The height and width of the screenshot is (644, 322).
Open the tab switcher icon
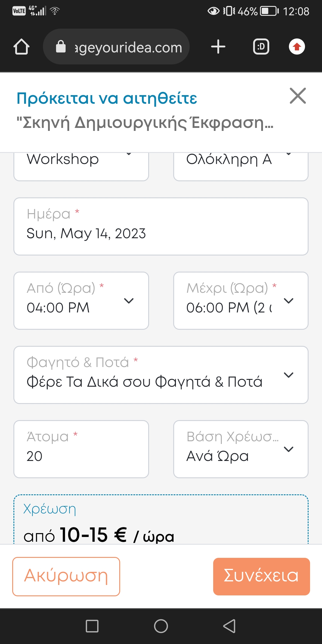pyautogui.click(x=261, y=47)
